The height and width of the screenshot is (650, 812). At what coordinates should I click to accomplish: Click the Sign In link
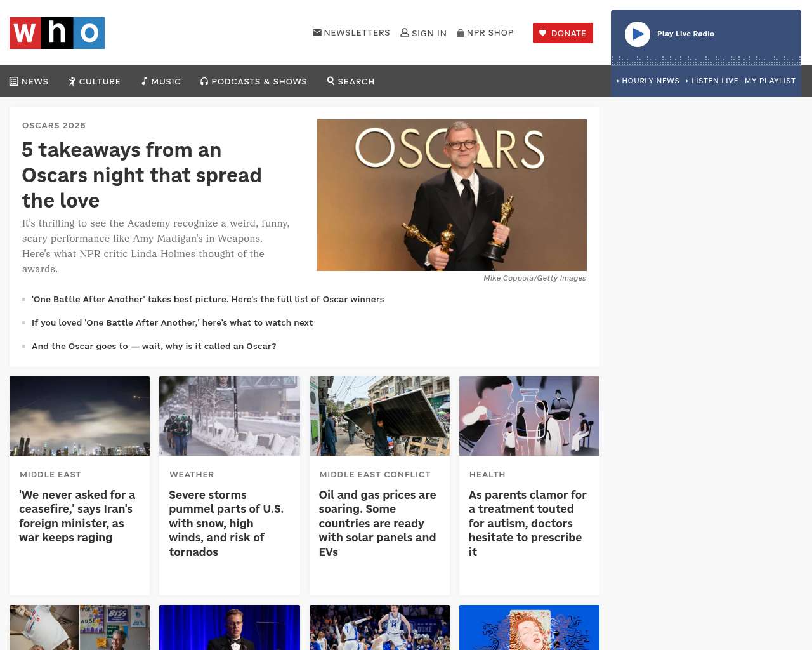pos(424,33)
